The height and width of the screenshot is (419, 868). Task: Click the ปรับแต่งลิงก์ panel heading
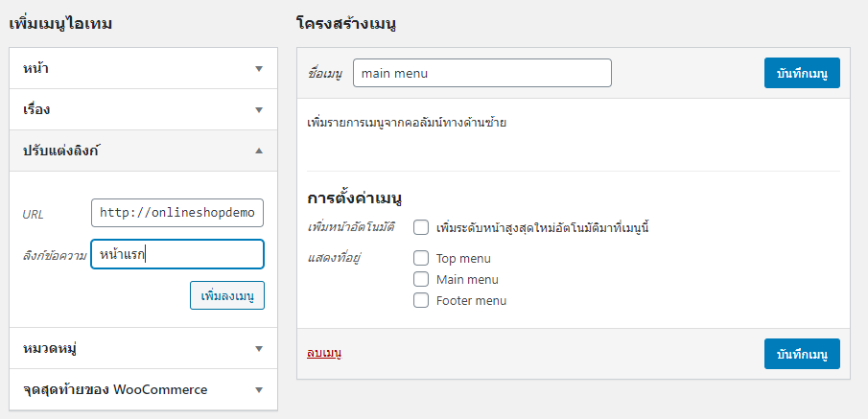pyautogui.click(x=143, y=151)
